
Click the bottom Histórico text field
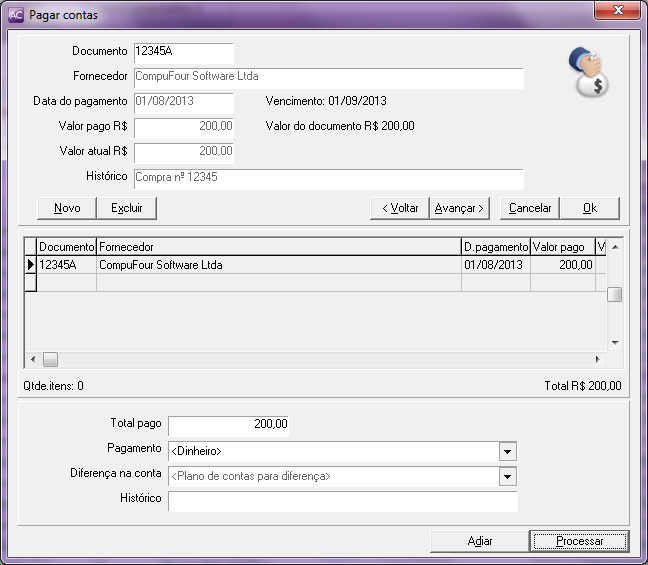[x=342, y=501]
